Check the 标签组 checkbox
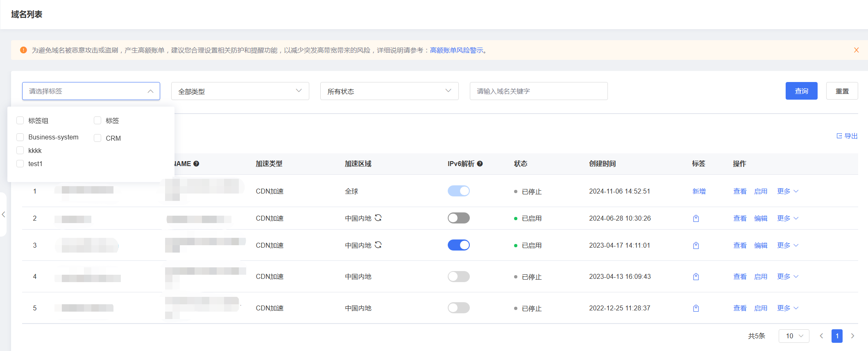Screen dimensions: 868x351 click(x=20, y=120)
